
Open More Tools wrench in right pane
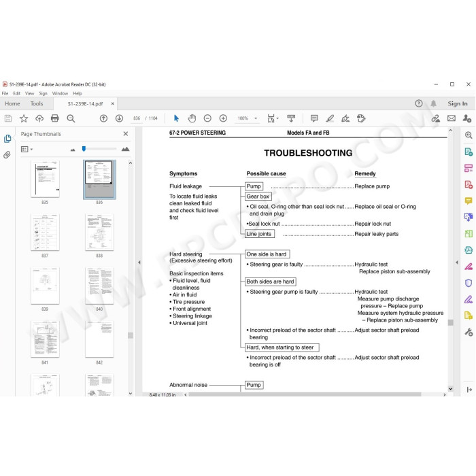(469, 332)
